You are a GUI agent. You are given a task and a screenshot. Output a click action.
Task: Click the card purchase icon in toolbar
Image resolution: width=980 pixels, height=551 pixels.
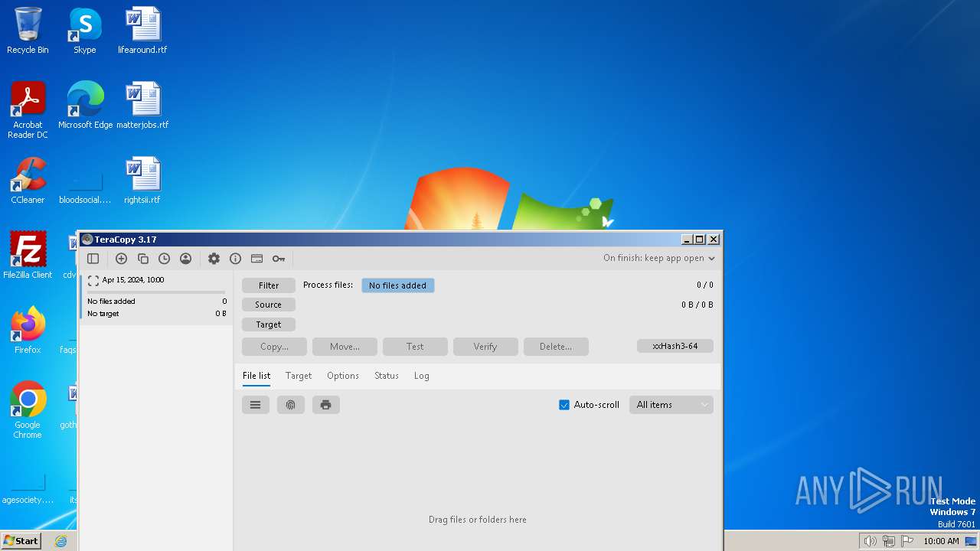click(256, 259)
